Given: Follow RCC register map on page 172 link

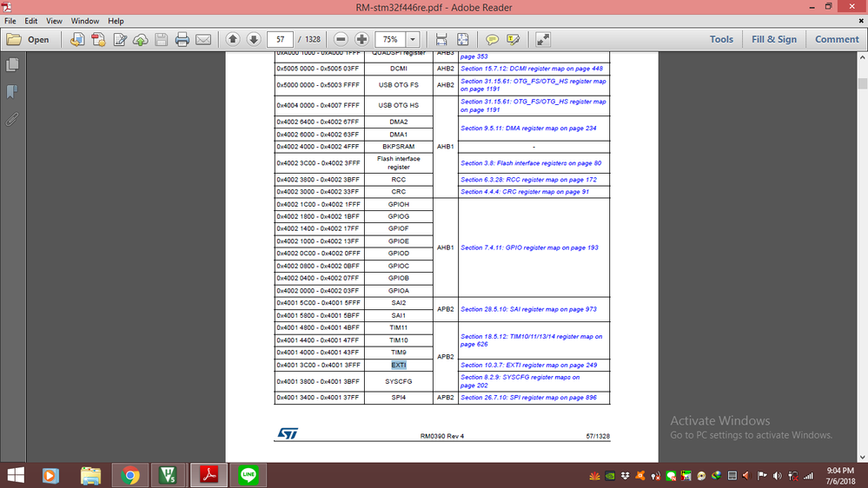Looking at the screenshot, I should pyautogui.click(x=528, y=180).
